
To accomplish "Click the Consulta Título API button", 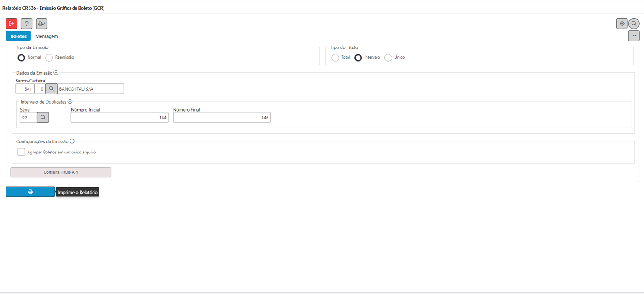I will pos(61,172).
